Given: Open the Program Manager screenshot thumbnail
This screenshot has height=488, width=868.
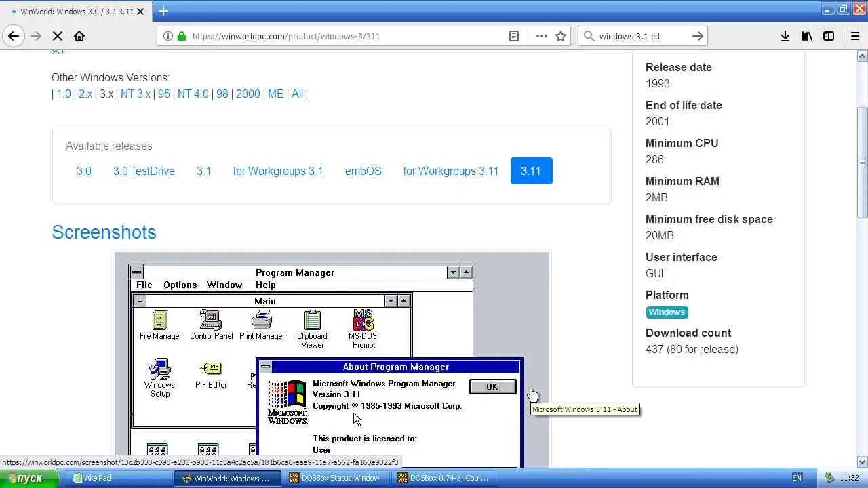Looking at the screenshot, I should [332, 360].
